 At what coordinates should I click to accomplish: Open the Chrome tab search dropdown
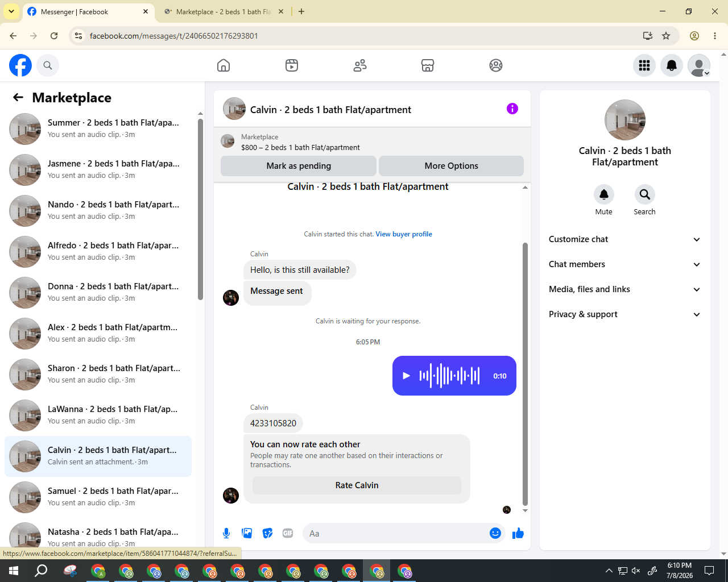(11, 11)
